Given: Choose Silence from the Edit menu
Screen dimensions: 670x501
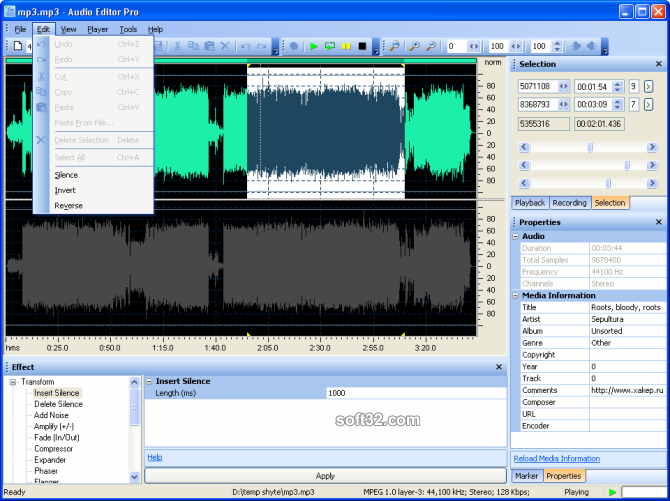Looking at the screenshot, I should click(66, 175).
